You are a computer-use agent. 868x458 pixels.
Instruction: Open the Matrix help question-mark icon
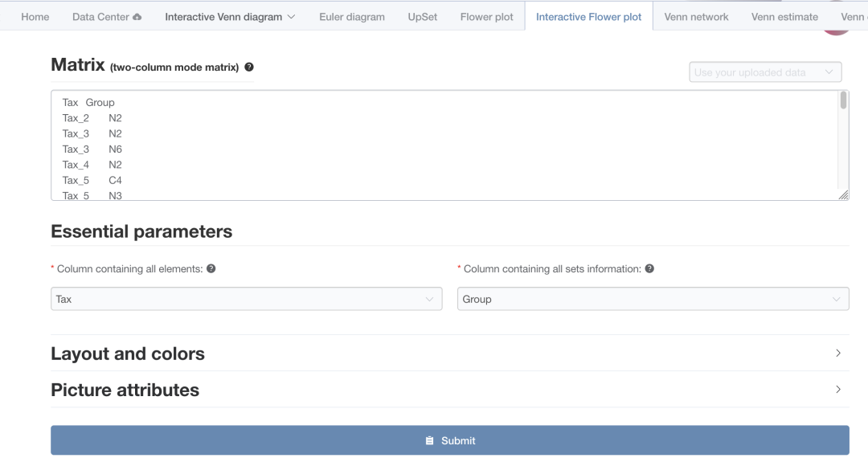pyautogui.click(x=249, y=67)
